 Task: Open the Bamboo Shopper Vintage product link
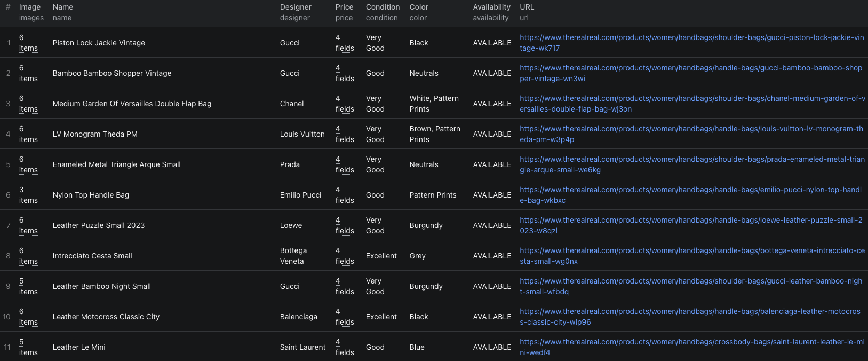click(691, 73)
